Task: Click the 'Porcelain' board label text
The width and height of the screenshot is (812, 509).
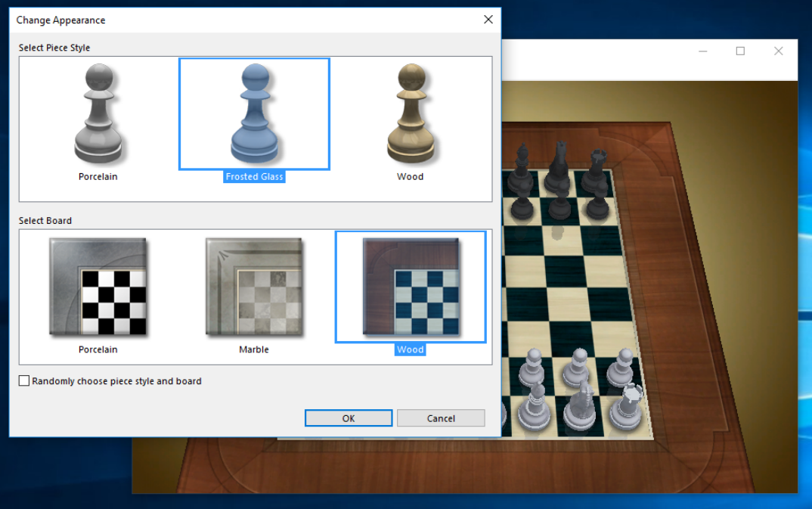Action: point(98,349)
